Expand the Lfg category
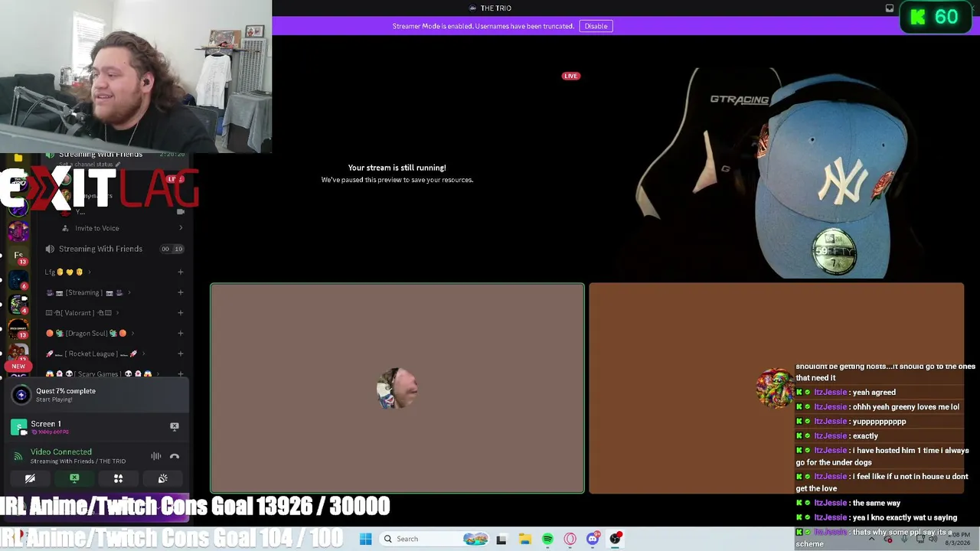This screenshot has width=980, height=551. (67, 272)
